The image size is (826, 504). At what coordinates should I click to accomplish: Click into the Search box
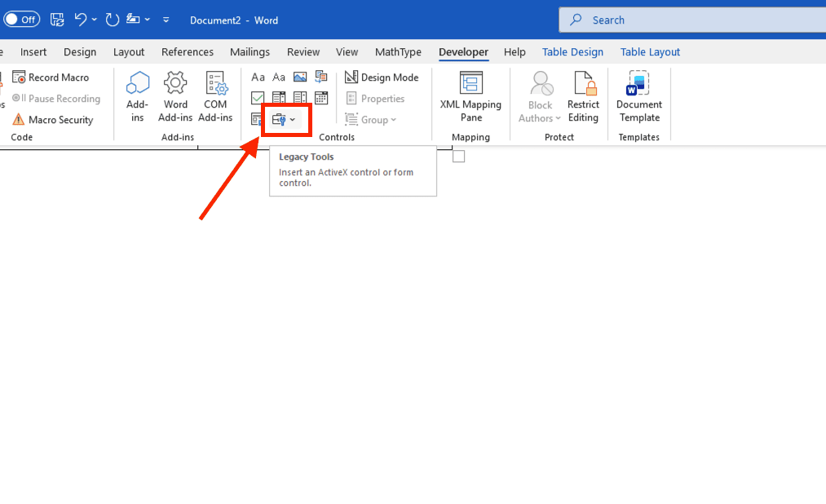tap(692, 20)
